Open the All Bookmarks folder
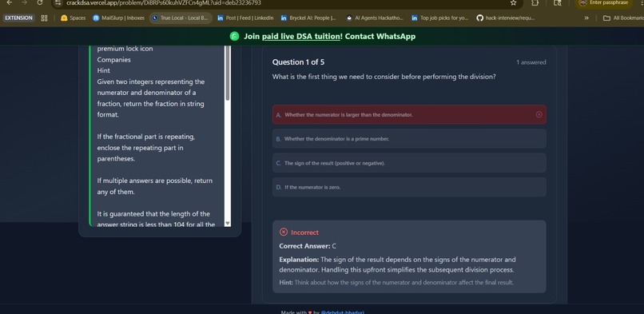This screenshot has width=644, height=314. [x=622, y=18]
